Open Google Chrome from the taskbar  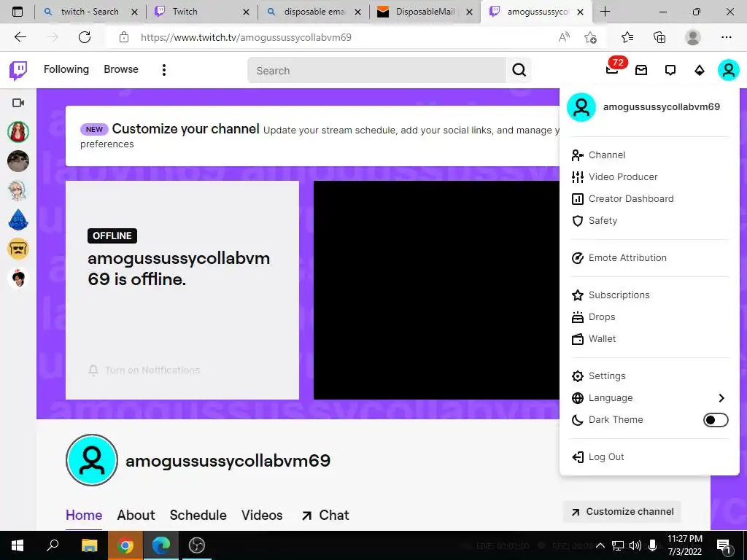[x=125, y=545]
